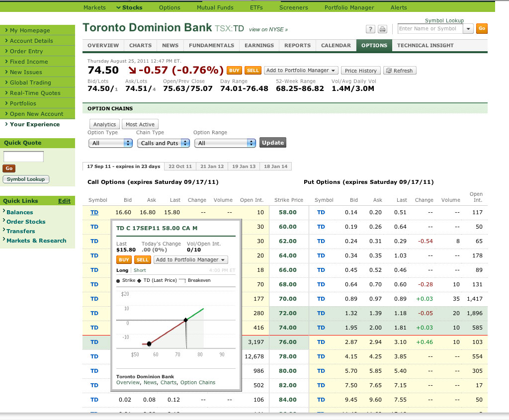Open the 'view on NYSE' link
The height and width of the screenshot is (420, 509).
click(268, 30)
